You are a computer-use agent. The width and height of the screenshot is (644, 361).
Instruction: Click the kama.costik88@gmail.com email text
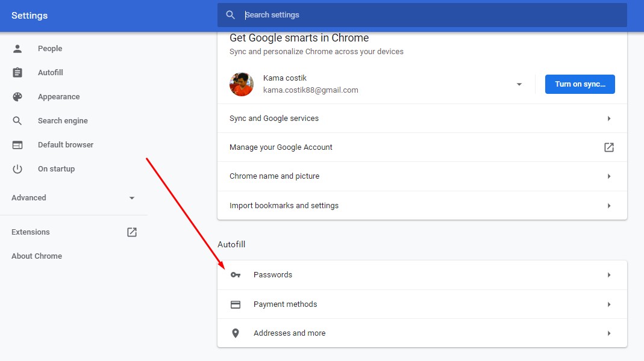click(x=310, y=90)
